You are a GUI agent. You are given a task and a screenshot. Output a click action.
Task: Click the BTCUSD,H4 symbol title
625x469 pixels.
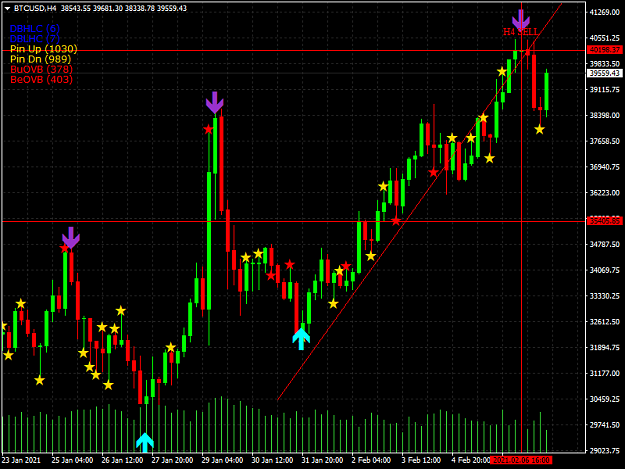pyautogui.click(x=35, y=8)
